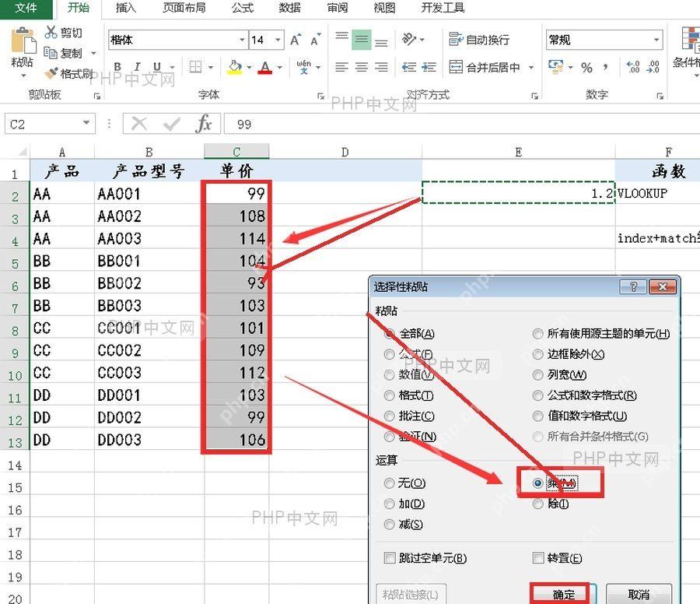Screen dimensions: 700x604
Task: Open the font name dropdown 楷体
Action: pyautogui.click(x=242, y=40)
